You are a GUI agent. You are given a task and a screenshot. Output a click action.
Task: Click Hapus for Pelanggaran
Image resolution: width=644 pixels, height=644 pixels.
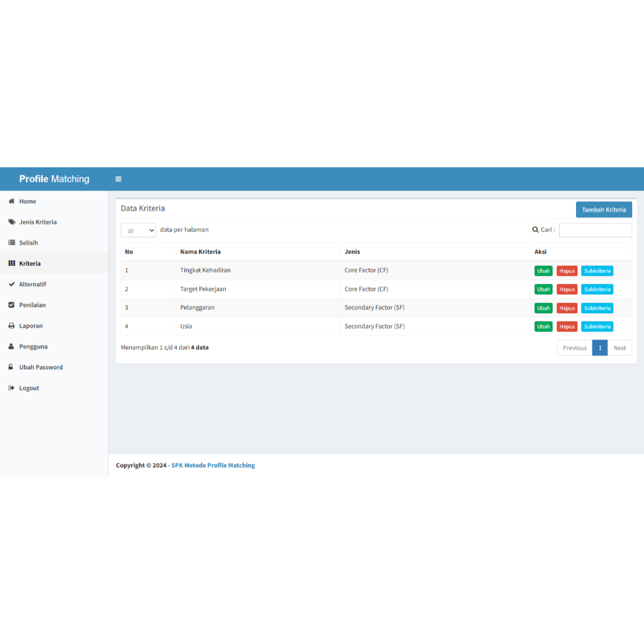click(567, 308)
